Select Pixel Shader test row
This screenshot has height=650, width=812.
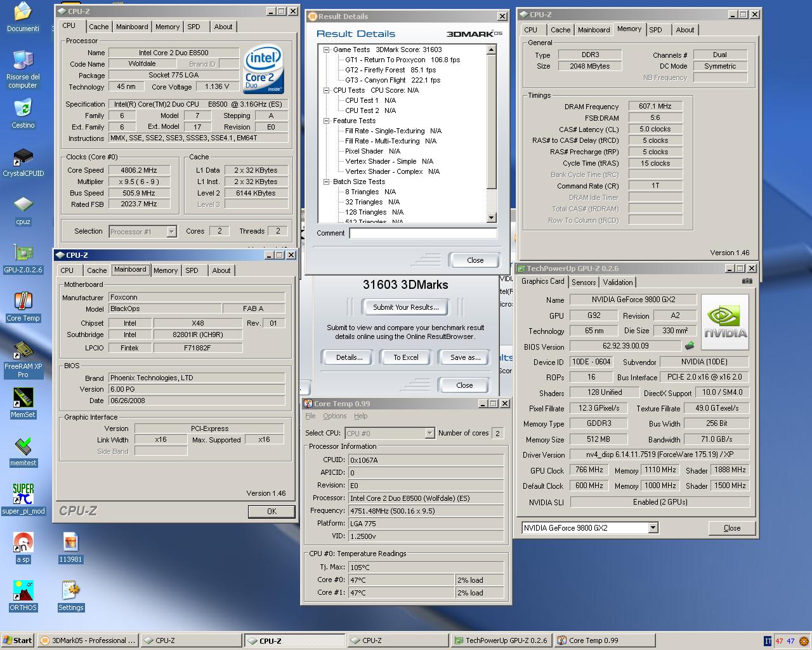[373, 151]
